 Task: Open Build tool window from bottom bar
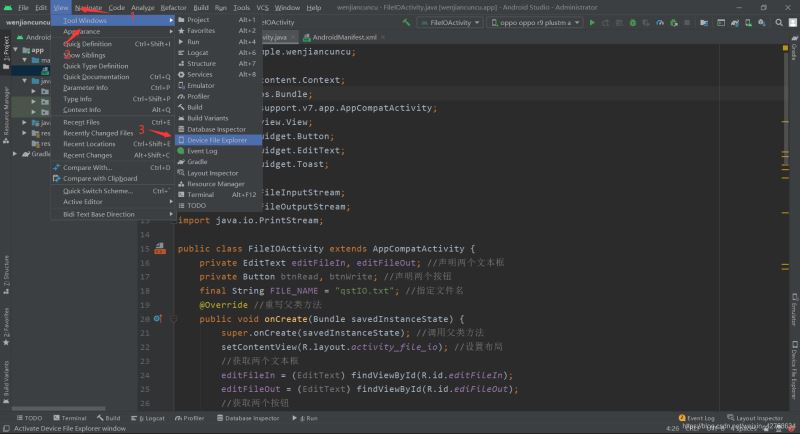tap(108, 418)
